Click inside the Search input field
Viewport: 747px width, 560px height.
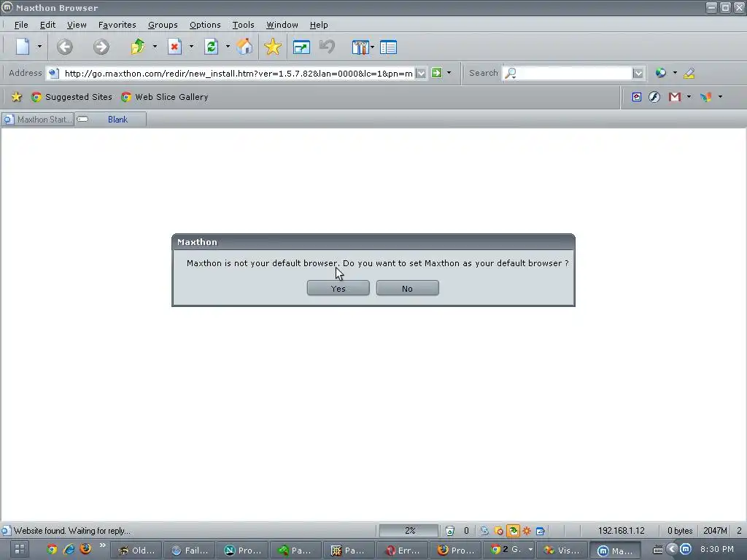tap(575, 74)
